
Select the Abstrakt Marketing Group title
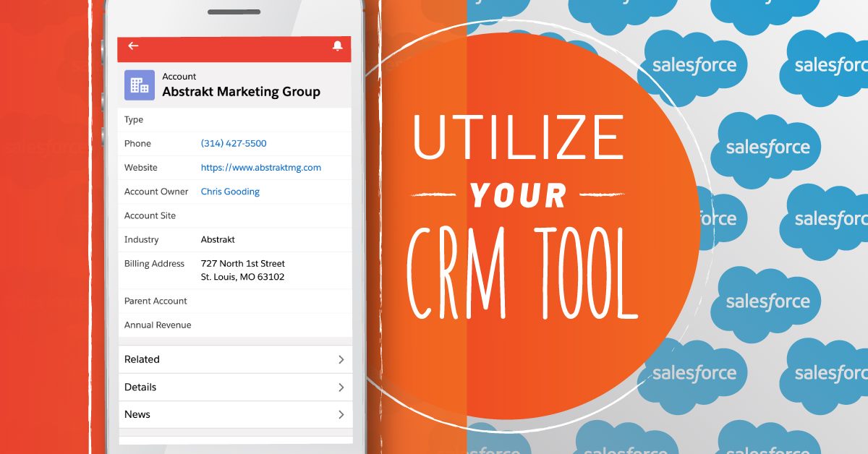click(x=241, y=92)
